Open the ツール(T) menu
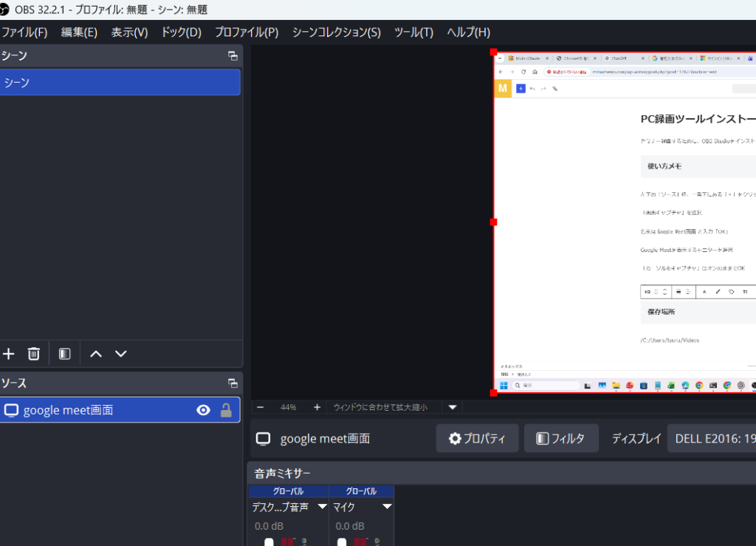Viewport: 756px width, 546px height. coord(413,33)
